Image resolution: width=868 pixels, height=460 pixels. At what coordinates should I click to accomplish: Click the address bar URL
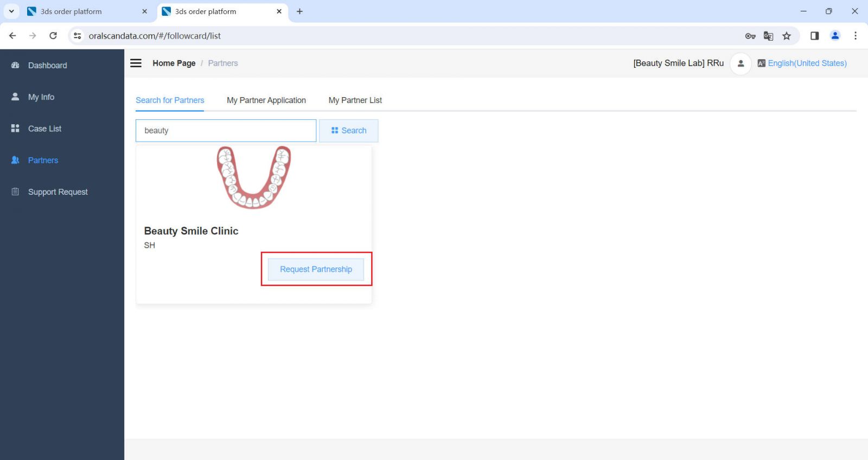pos(155,36)
